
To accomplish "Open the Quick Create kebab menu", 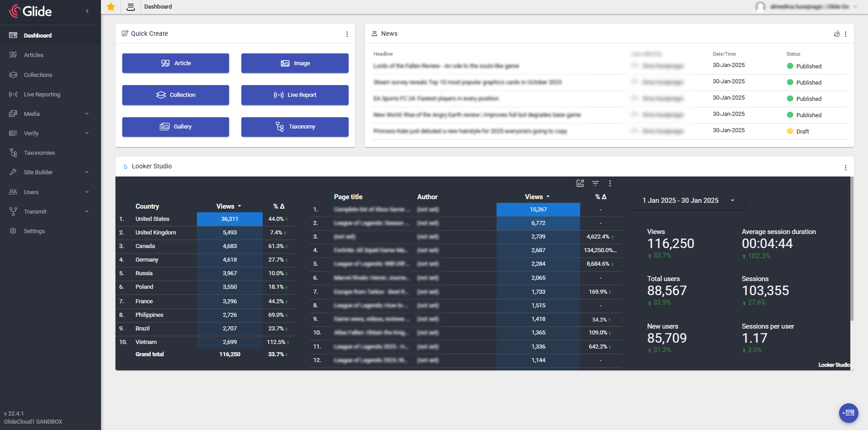I will point(347,34).
